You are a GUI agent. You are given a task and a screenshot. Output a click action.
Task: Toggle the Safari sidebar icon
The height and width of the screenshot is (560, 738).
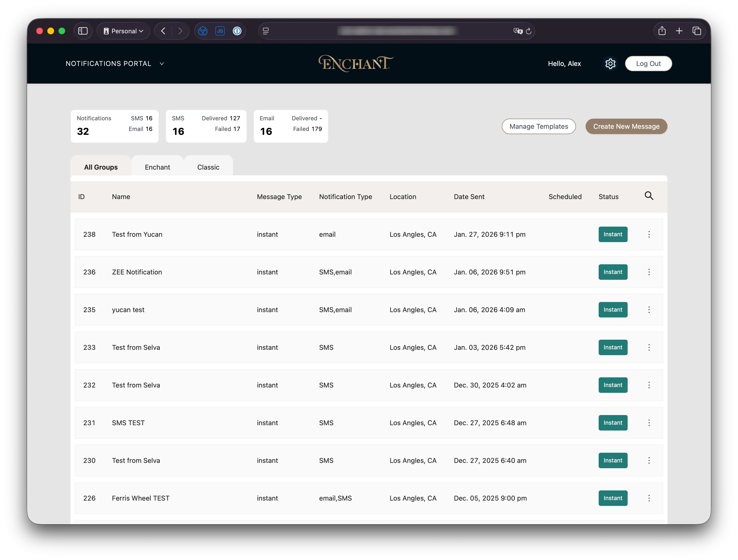coord(83,31)
